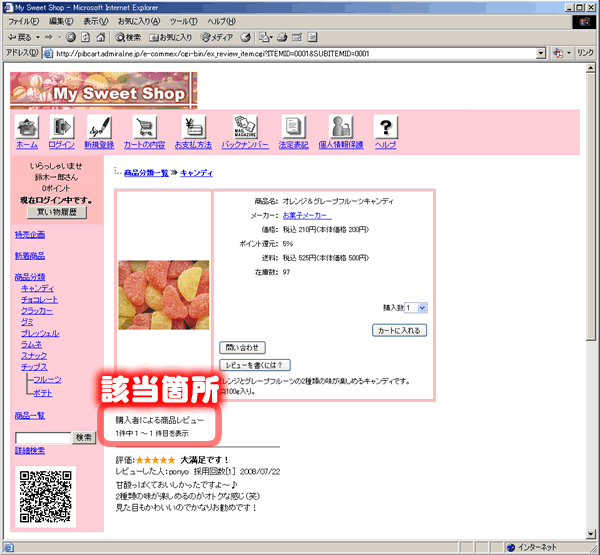Click the Payment Methods (お支払方法) icon
The height and width of the screenshot is (555, 600).
point(193,127)
